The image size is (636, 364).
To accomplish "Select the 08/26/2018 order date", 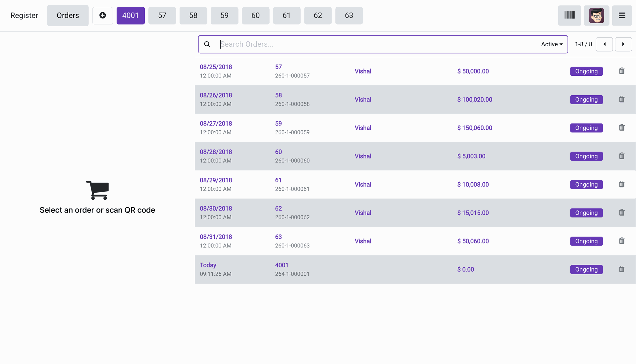I will [216, 95].
